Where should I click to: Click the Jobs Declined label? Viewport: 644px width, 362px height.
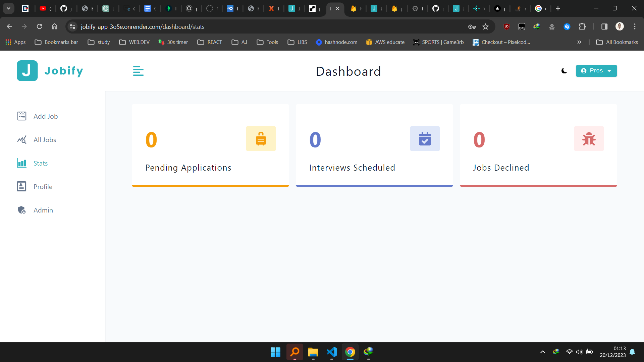pos(501,168)
